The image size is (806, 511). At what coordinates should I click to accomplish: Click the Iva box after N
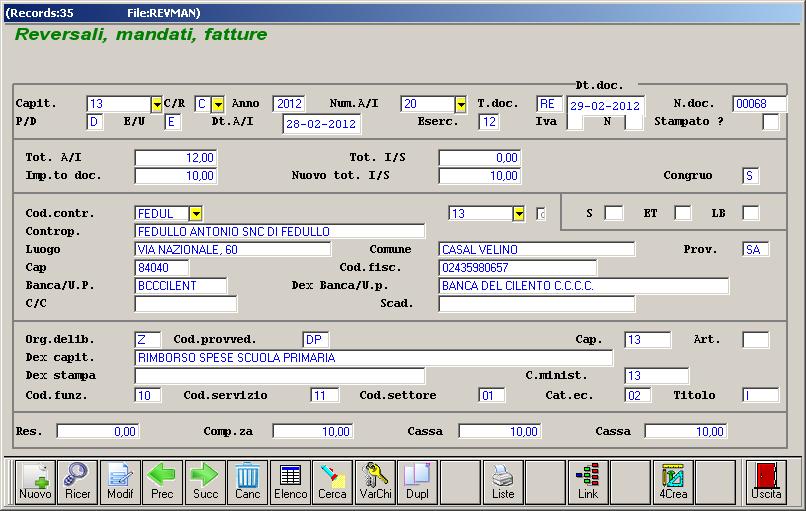634,122
